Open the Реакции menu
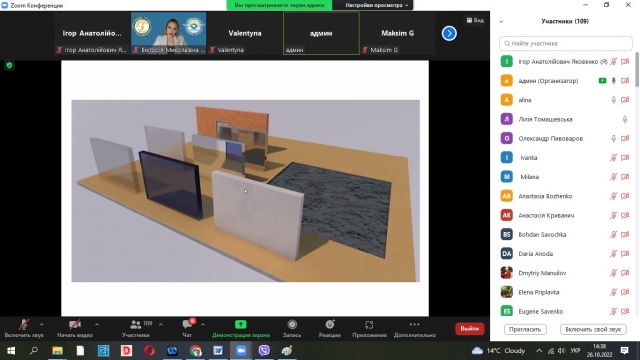The height and width of the screenshot is (360, 640). [330, 329]
